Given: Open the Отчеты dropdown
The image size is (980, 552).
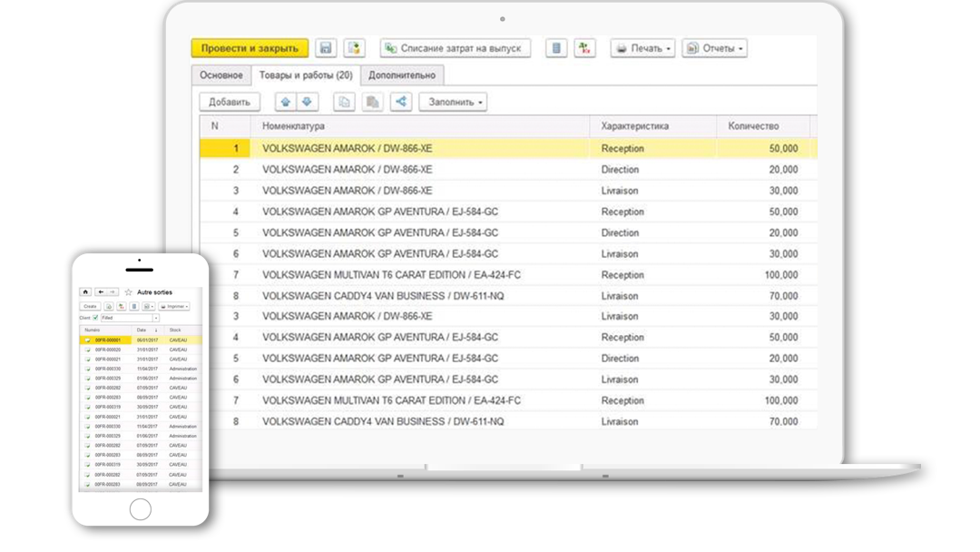Looking at the screenshot, I should pos(714,48).
